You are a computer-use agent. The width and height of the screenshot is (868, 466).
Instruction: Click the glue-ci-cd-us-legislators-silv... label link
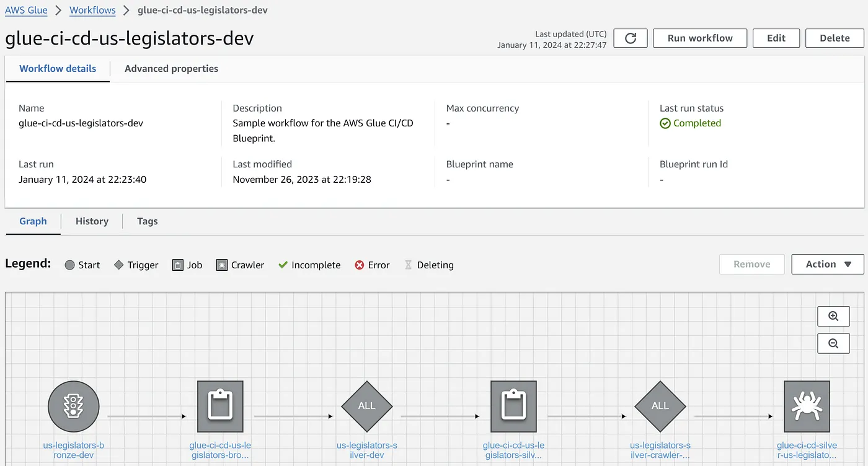coord(513,450)
